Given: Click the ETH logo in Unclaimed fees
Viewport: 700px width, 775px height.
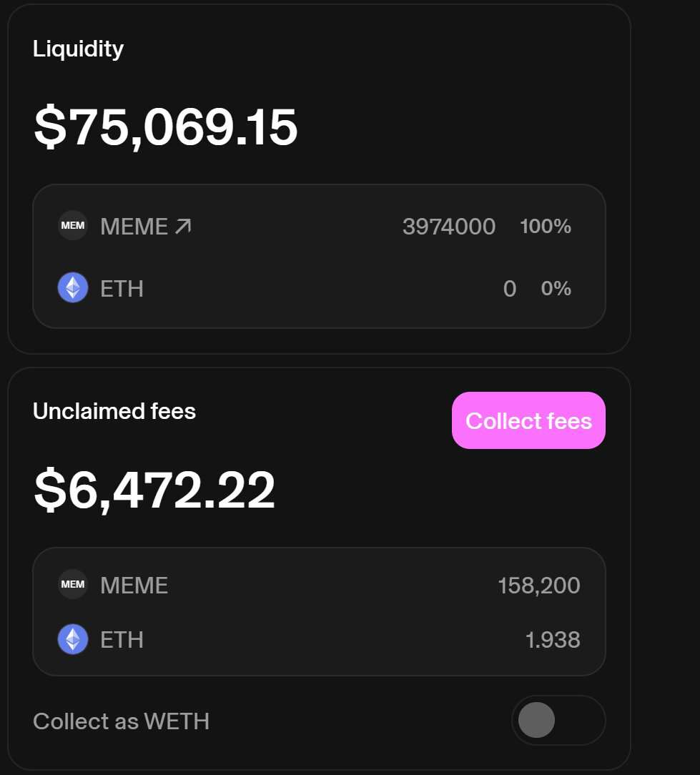Looking at the screenshot, I should coord(73,639).
